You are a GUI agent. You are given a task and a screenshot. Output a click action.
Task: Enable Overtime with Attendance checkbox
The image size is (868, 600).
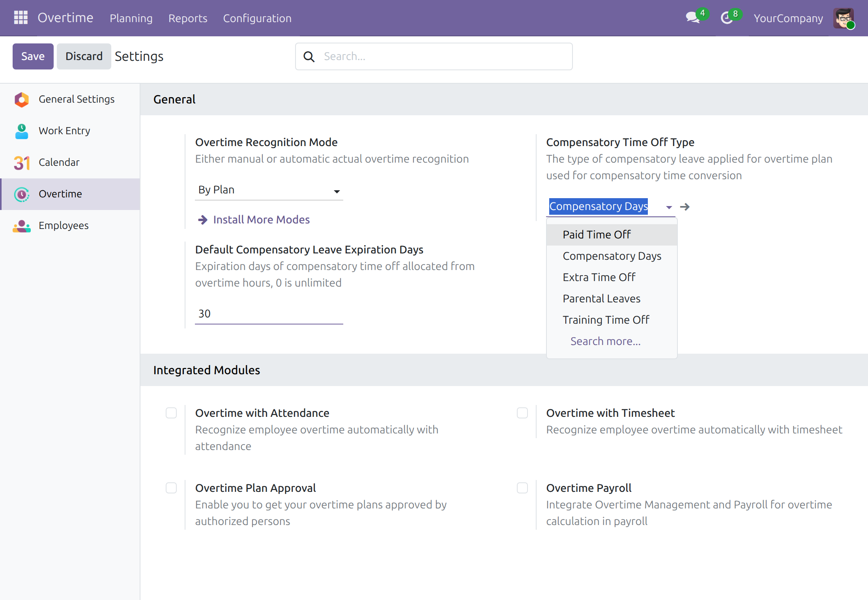pos(171,413)
